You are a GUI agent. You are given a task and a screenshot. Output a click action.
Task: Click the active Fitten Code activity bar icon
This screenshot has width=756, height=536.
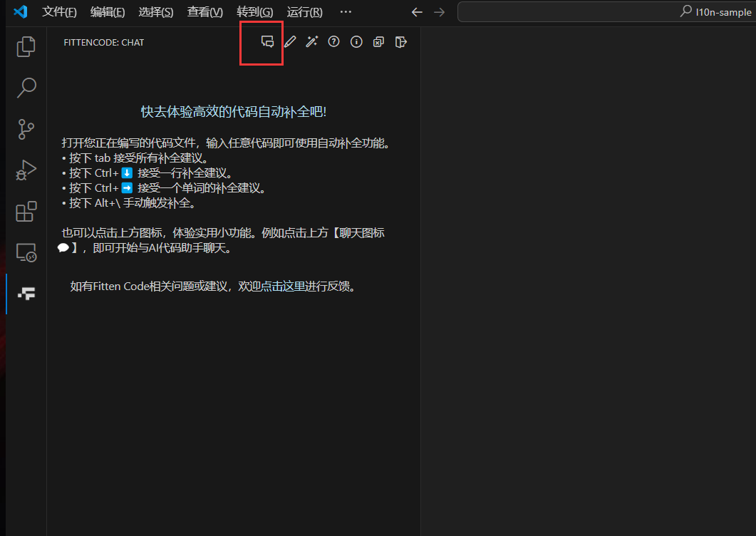click(x=26, y=293)
